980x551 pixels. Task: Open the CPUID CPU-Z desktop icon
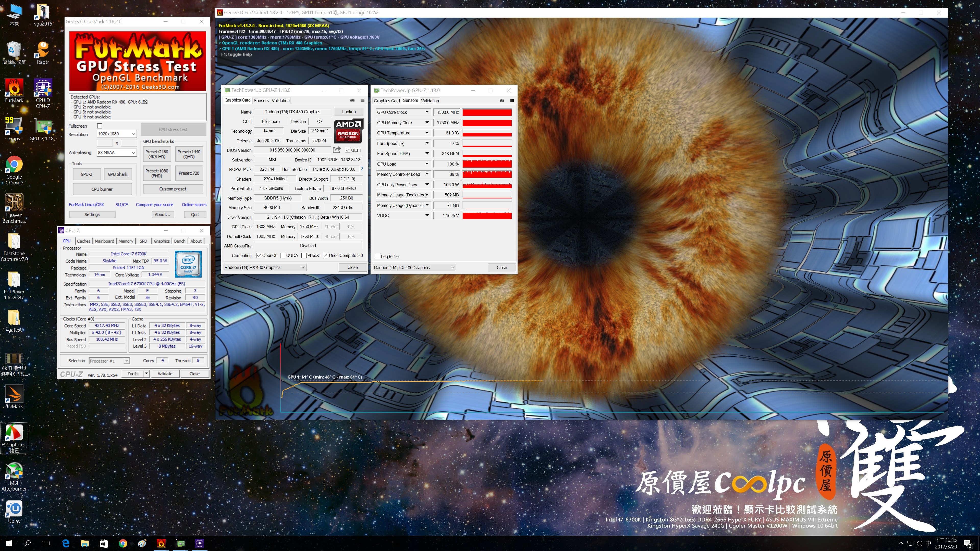43,94
